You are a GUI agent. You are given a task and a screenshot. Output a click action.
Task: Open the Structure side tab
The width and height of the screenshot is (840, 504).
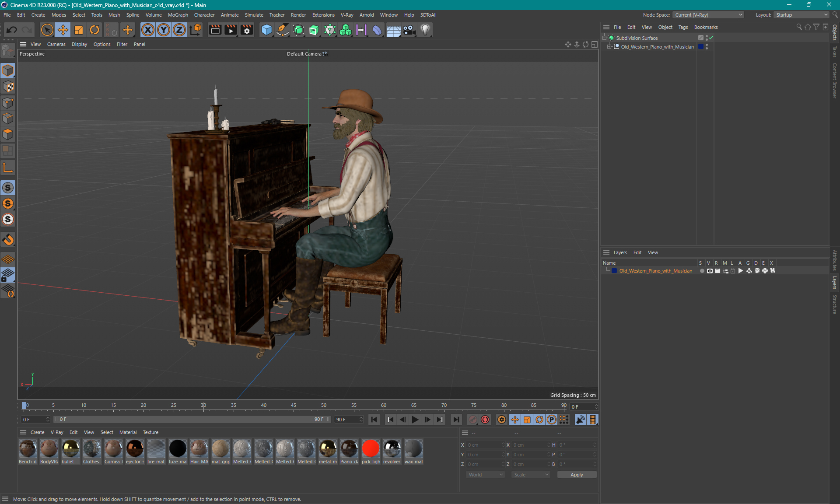click(x=835, y=304)
